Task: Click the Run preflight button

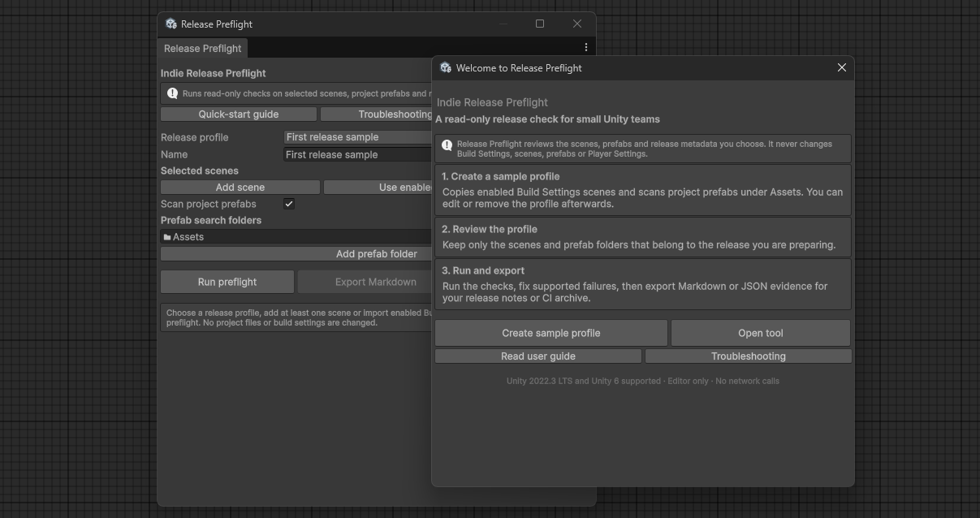Action: (227, 282)
